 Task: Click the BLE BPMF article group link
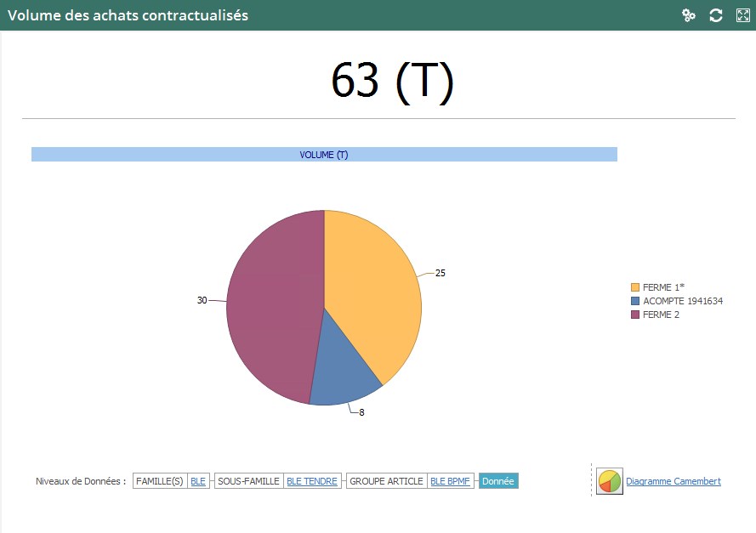coord(449,481)
